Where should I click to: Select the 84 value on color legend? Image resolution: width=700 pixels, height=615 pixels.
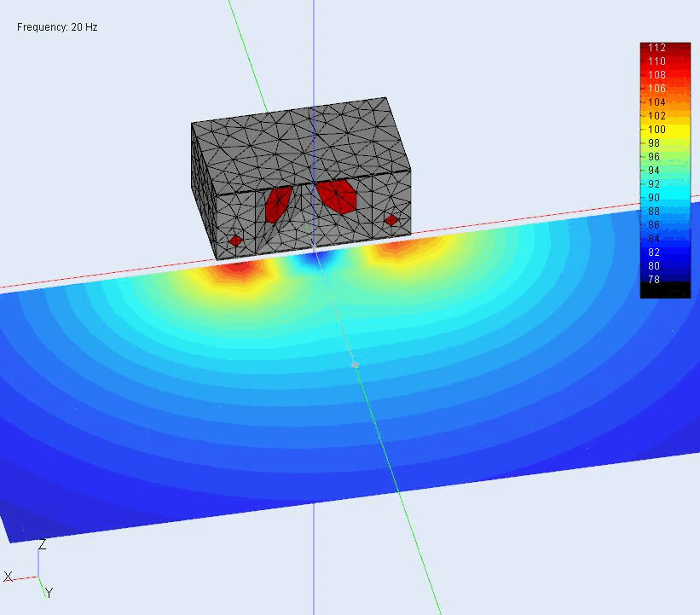654,239
